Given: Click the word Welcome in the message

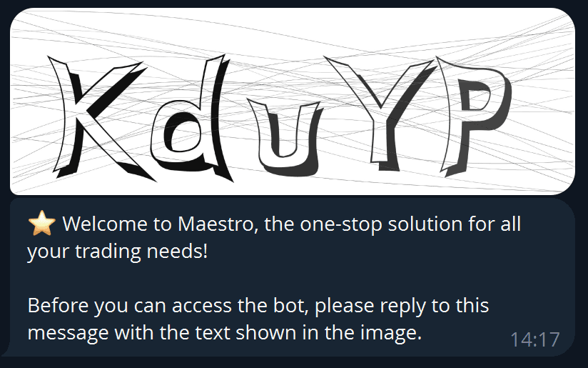Looking at the screenshot, I should 105,224.
